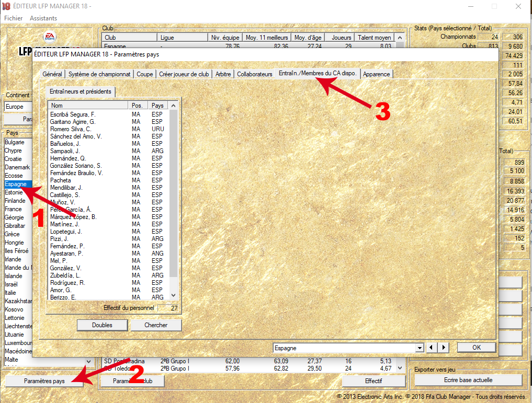The width and height of the screenshot is (532, 403).
Task: Click the Chercher button
Action: tap(156, 325)
